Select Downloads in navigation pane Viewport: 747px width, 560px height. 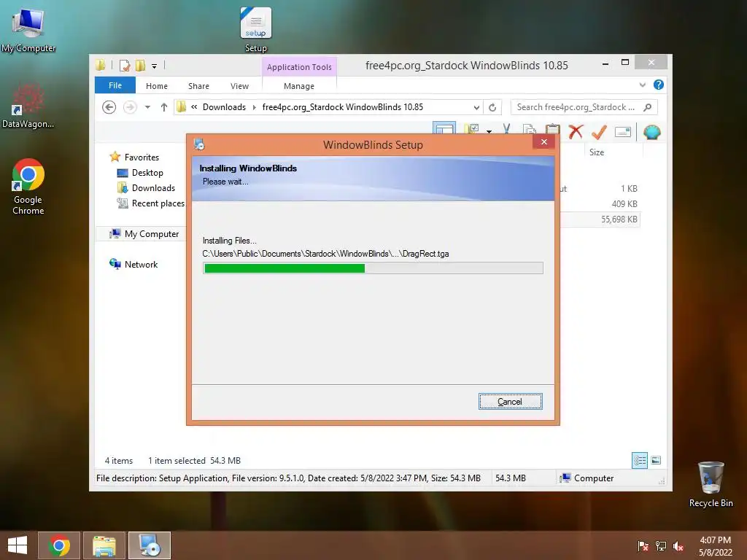(x=153, y=187)
